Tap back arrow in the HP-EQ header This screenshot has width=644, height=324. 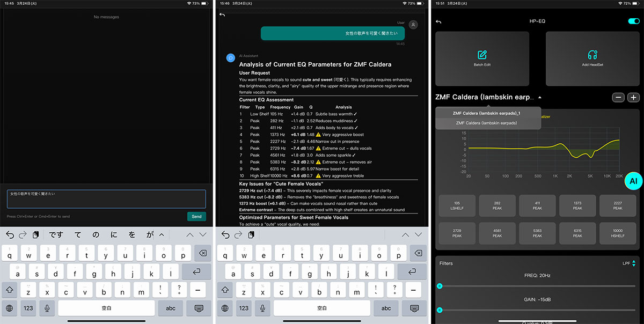tap(438, 22)
